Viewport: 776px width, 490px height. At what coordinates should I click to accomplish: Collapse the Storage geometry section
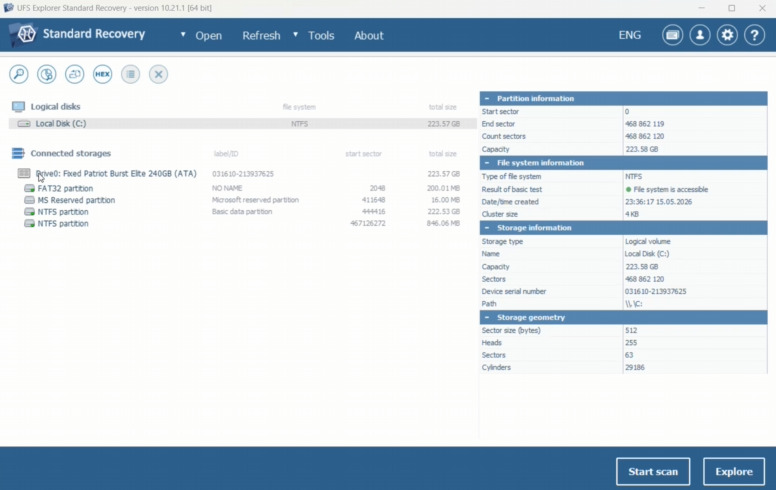[487, 317]
